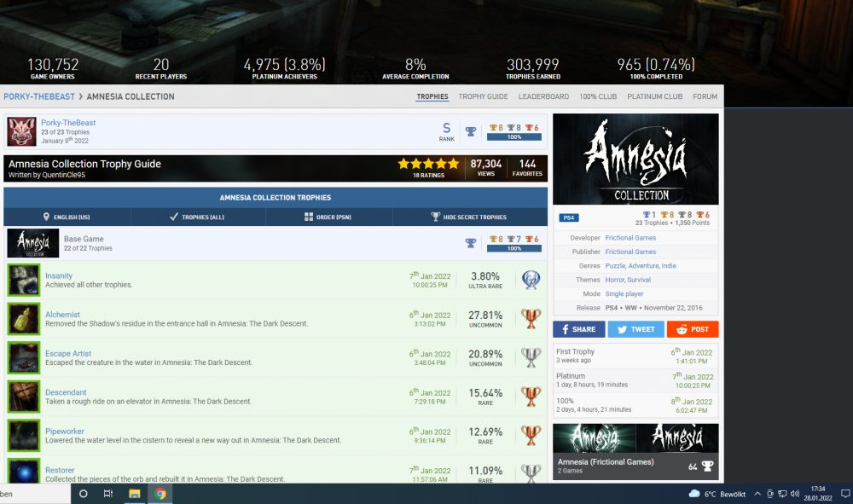Open Google Chrome from the taskbar
The width and height of the screenshot is (853, 504).
click(x=160, y=494)
